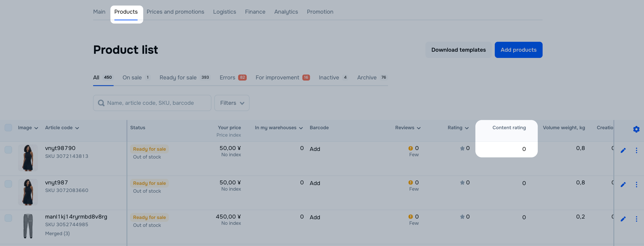The width and height of the screenshot is (644, 246).
Task: Click Download templates button
Action: click(458, 50)
